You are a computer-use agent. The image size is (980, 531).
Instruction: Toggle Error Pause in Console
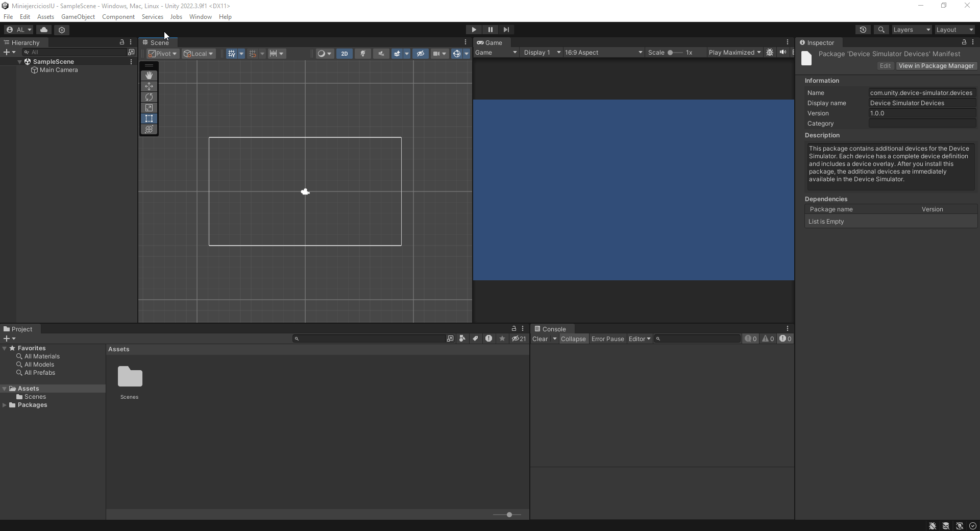coord(607,339)
